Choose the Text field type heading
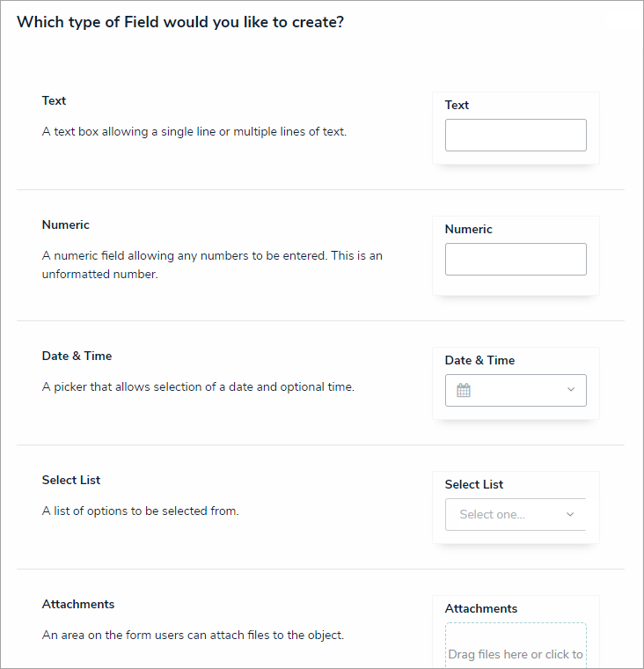Image resolution: width=644 pixels, height=669 pixels. tap(55, 100)
